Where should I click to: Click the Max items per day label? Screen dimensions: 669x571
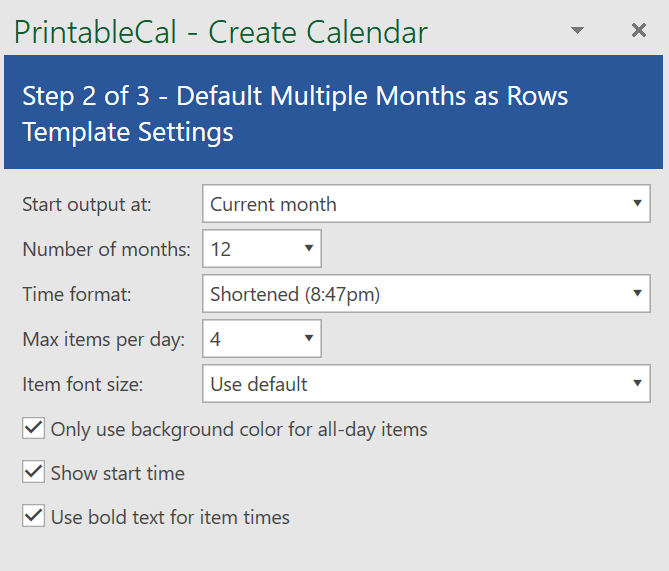103,340
